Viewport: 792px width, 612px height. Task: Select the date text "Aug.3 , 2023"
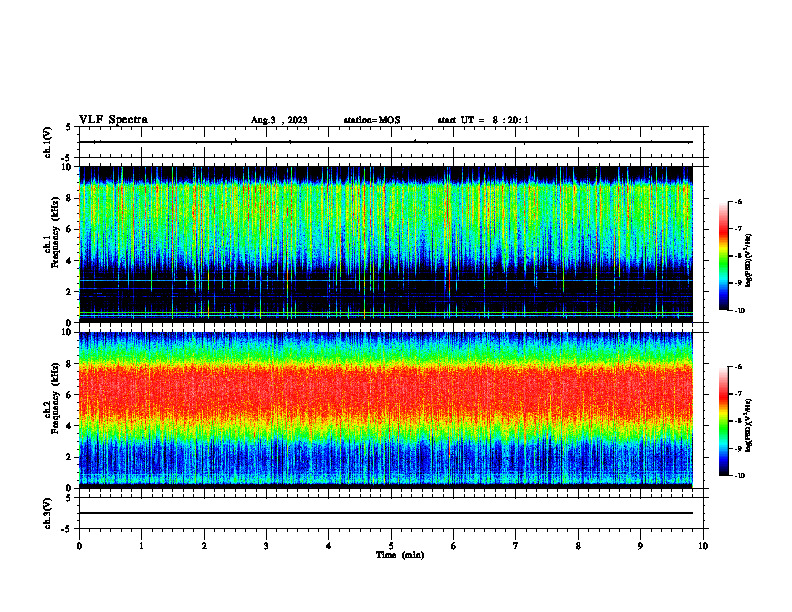pos(279,120)
